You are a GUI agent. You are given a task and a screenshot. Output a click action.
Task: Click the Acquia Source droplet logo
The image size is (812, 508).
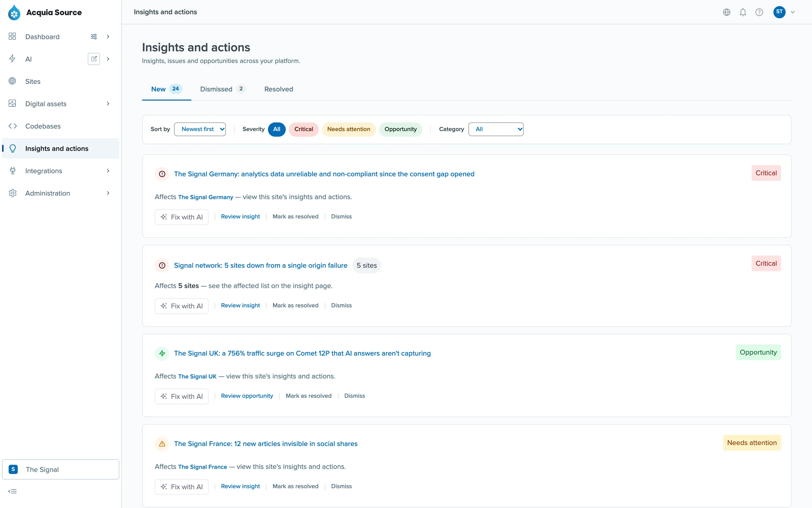click(14, 13)
